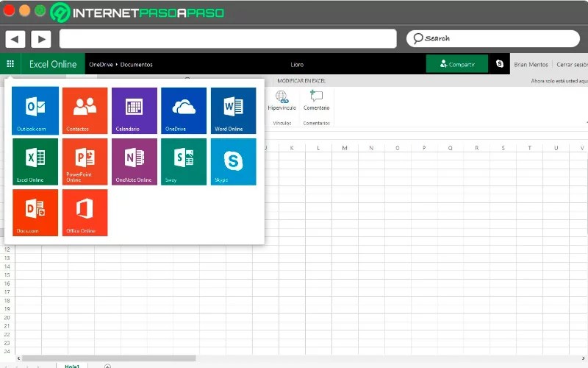The width and height of the screenshot is (588, 368).
Task: Select row 24 header
Action: tap(7, 352)
